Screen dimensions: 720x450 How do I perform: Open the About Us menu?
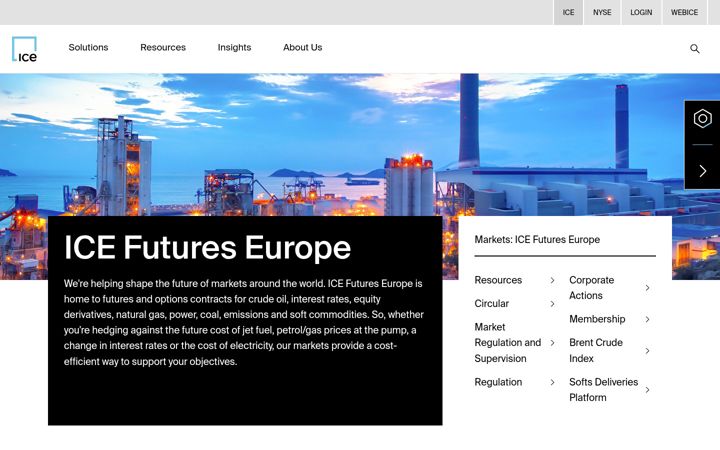[x=303, y=47]
